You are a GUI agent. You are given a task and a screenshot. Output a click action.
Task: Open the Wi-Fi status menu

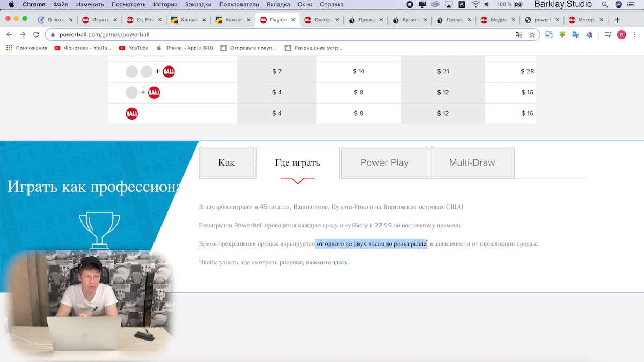pyautogui.click(x=475, y=4)
